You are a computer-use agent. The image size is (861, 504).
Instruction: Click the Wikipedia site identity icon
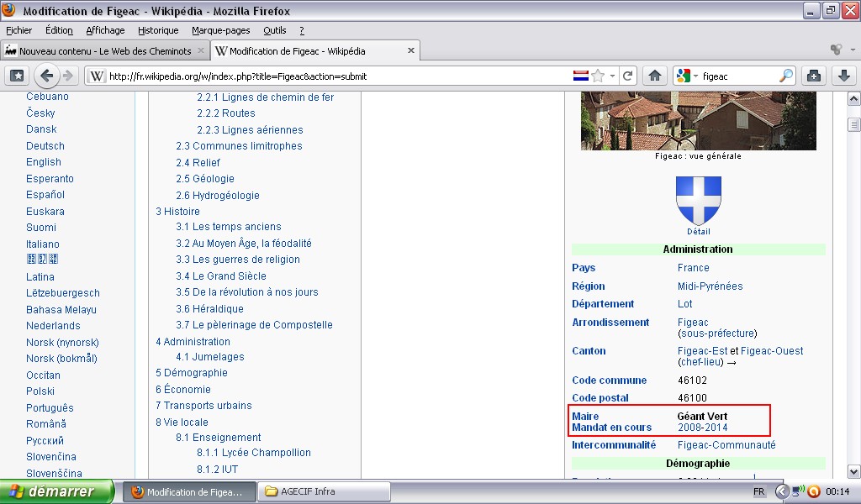click(x=97, y=76)
